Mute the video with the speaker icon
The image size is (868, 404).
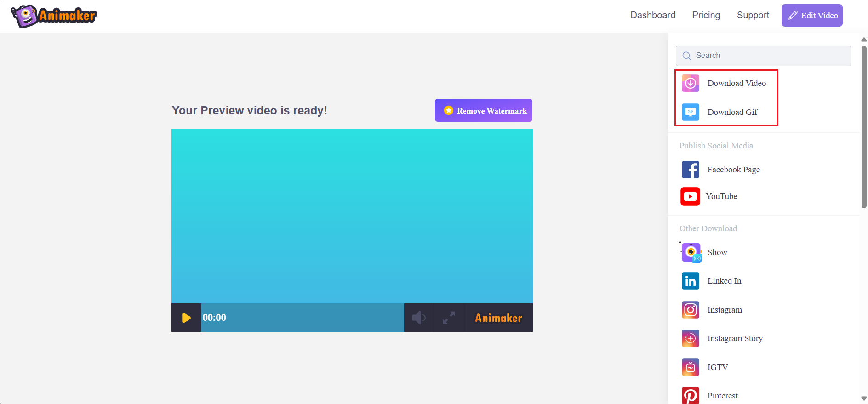(418, 318)
